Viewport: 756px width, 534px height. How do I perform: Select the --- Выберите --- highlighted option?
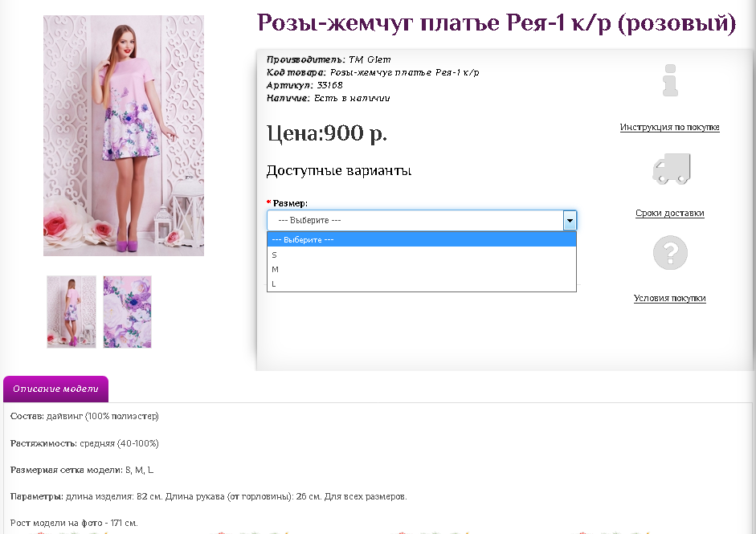coord(422,239)
